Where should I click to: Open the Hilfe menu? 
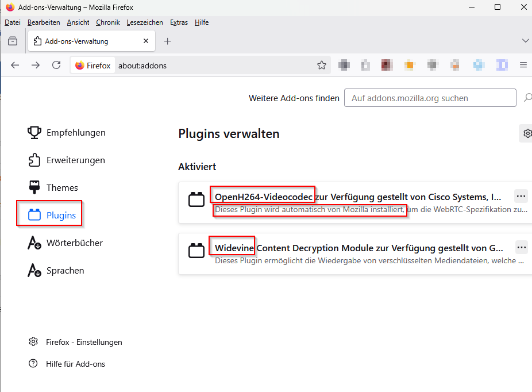tap(202, 22)
